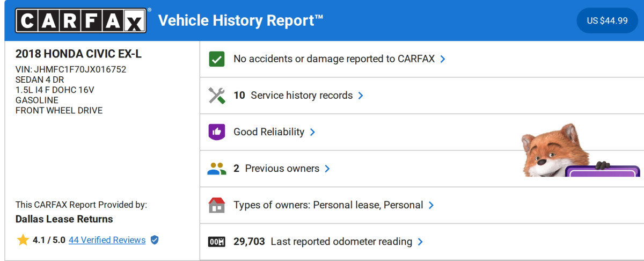Click the CARFAX logo
Viewport: 644px width, 261px height.
80,20
